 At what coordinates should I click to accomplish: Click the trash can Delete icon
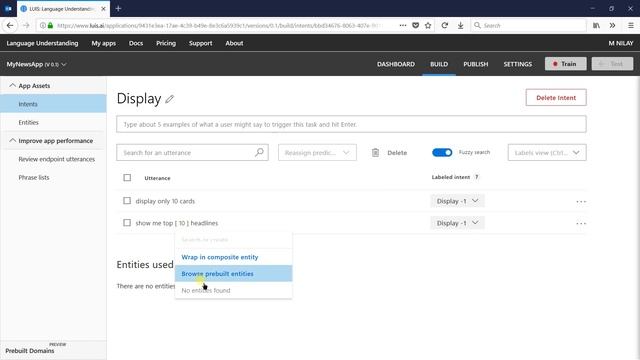pos(375,153)
